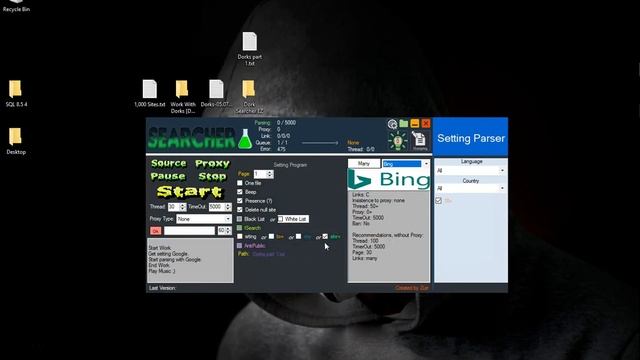
Task: Toggle checkbox in Setting Parser panel
Action: [438, 201]
